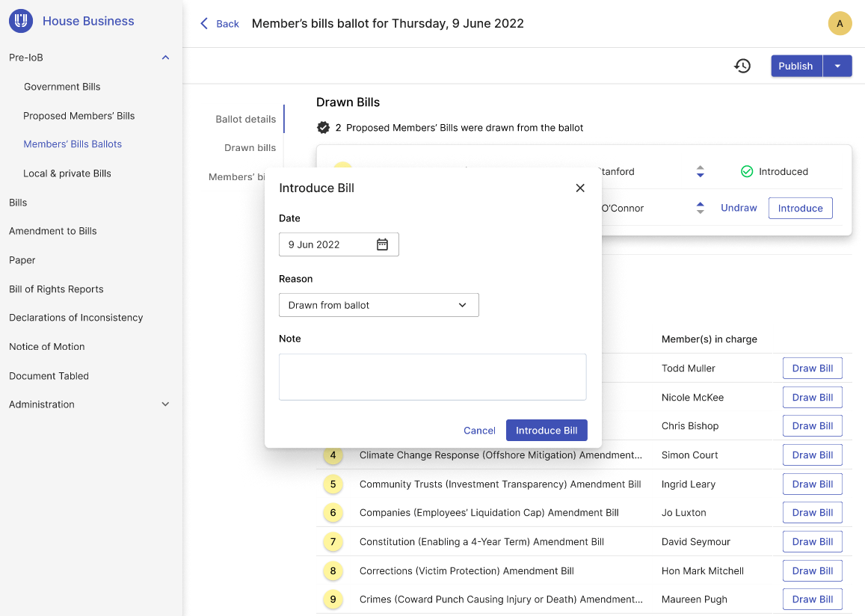865x616 pixels.
Task: Click the Administration menu label
Action: [x=41, y=404]
